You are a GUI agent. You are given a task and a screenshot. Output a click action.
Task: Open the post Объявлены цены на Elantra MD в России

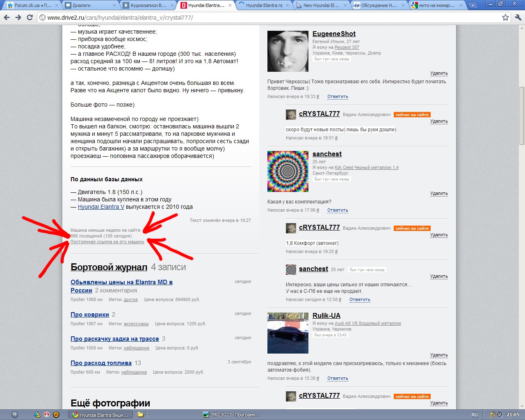coord(121,286)
